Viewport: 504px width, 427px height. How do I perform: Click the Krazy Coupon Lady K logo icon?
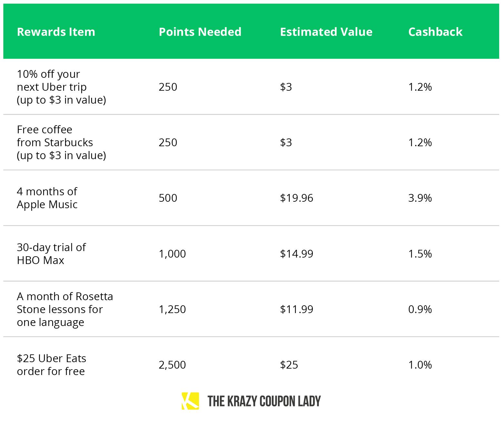pos(190,401)
